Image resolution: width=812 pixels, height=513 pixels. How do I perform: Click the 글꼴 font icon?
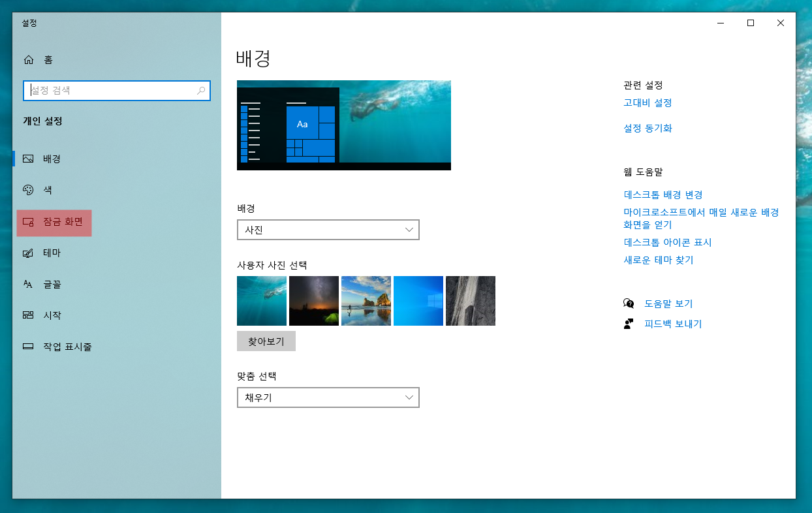point(28,284)
